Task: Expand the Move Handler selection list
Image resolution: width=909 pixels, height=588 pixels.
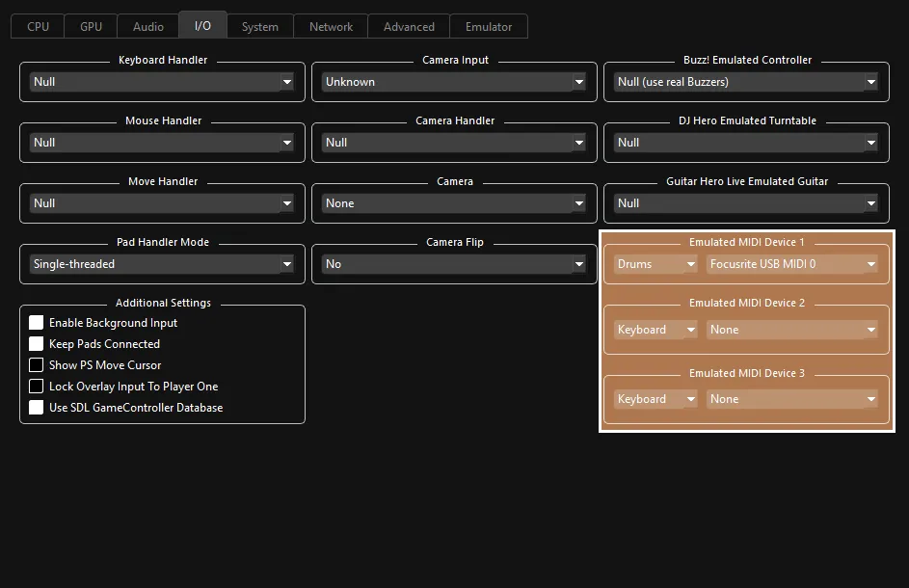Action: click(x=161, y=203)
